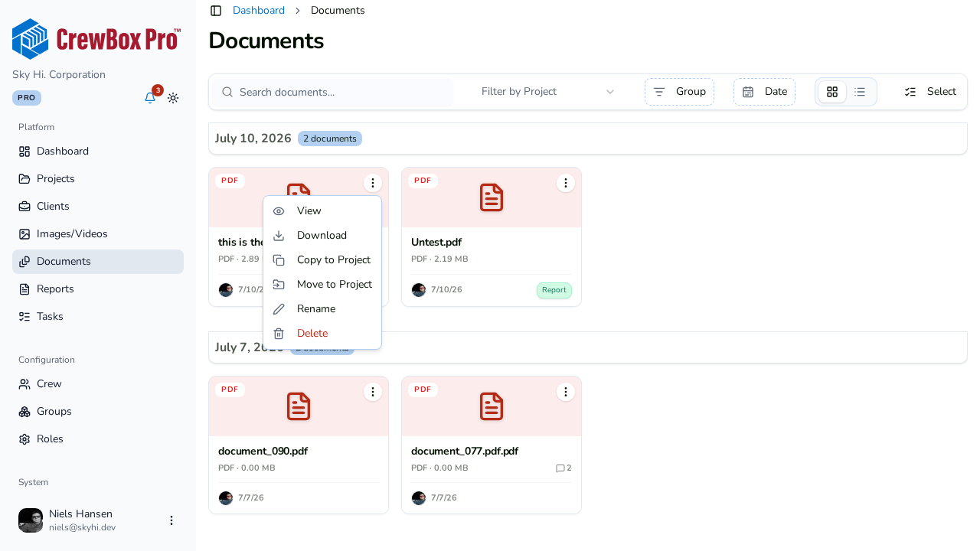Viewport: 980px width, 551px height.
Task: Choose Delete from the context menu
Action: pos(322,334)
